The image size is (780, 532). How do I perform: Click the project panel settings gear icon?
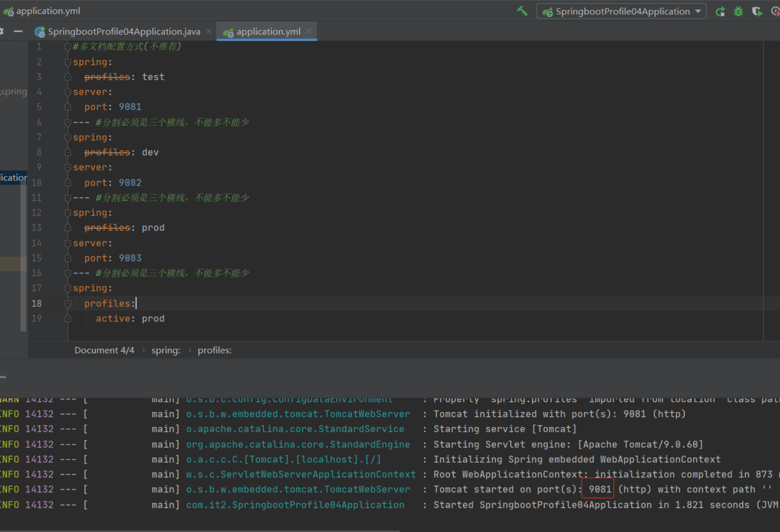(1, 31)
